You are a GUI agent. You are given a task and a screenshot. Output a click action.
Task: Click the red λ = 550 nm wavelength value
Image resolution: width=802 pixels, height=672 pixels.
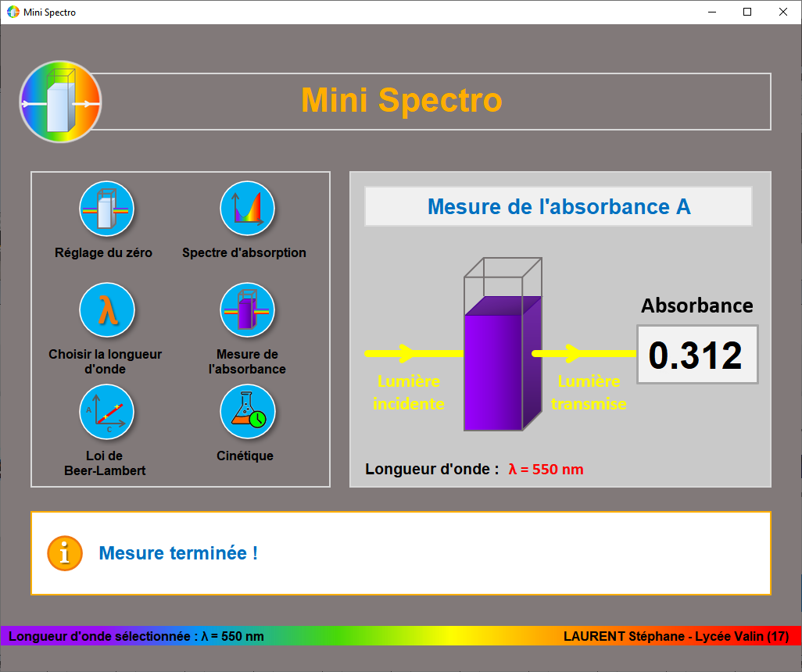546,470
